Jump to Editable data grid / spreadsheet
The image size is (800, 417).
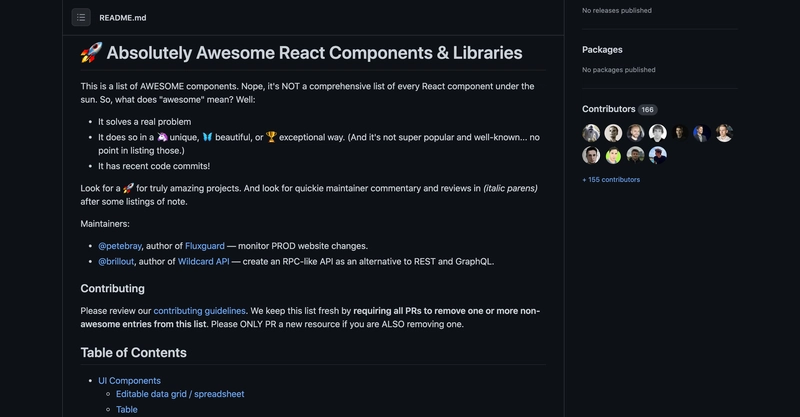click(x=180, y=394)
